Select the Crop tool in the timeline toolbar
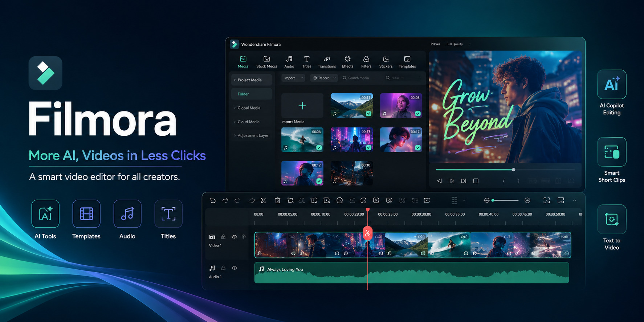Screen dimensions: 644x322 [x=290, y=200]
